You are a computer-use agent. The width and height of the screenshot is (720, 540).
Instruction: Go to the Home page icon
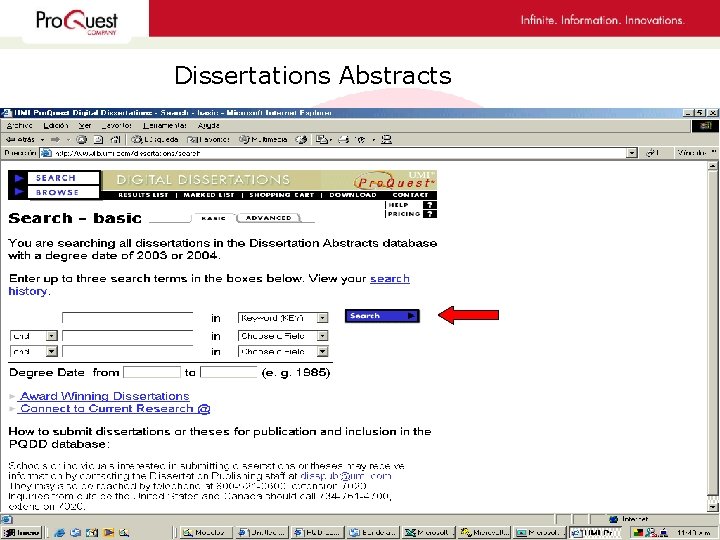(115, 140)
